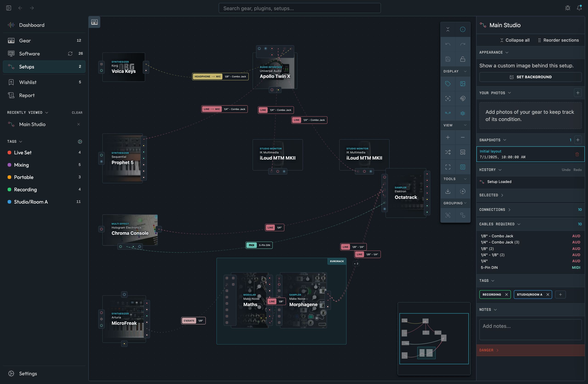Click the orange Portable tag dot

(9, 177)
